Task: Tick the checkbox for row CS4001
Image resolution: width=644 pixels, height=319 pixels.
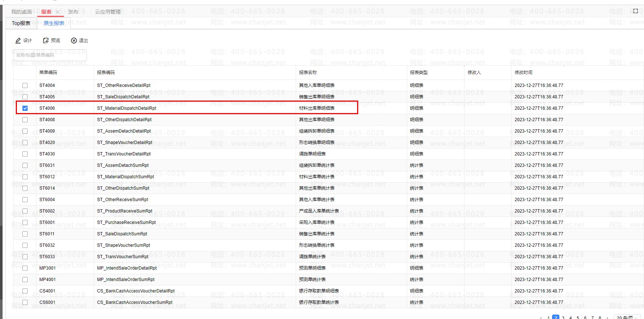Action: point(25,291)
